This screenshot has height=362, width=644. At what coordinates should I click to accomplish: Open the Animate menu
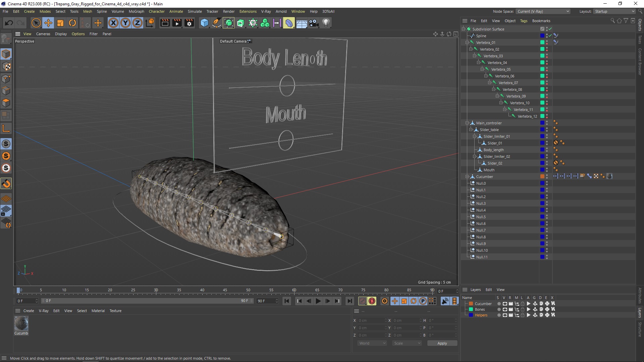176,11
